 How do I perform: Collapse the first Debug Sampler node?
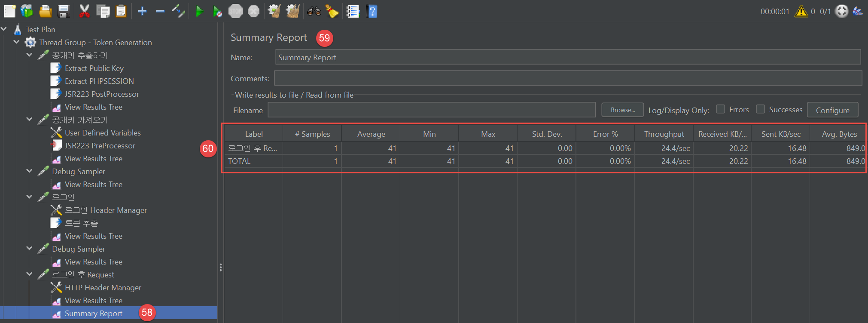point(30,171)
